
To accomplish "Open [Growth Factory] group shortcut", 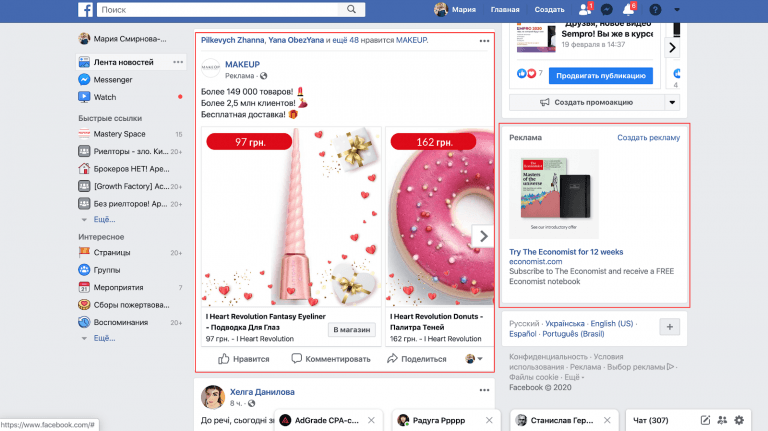I will [x=131, y=186].
